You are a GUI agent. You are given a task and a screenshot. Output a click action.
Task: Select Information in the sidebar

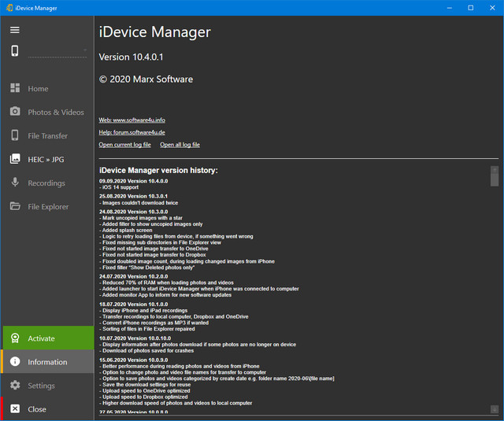tap(47, 362)
